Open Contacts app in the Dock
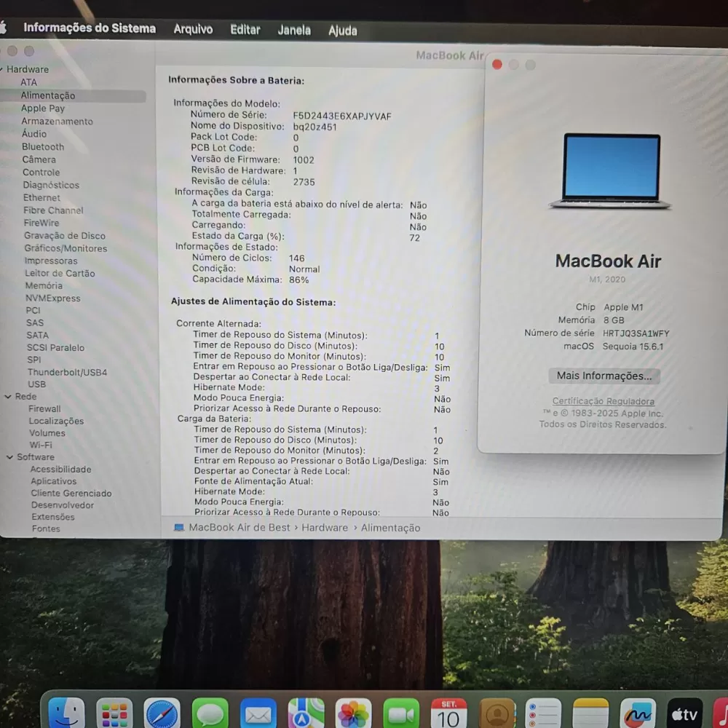 496,713
